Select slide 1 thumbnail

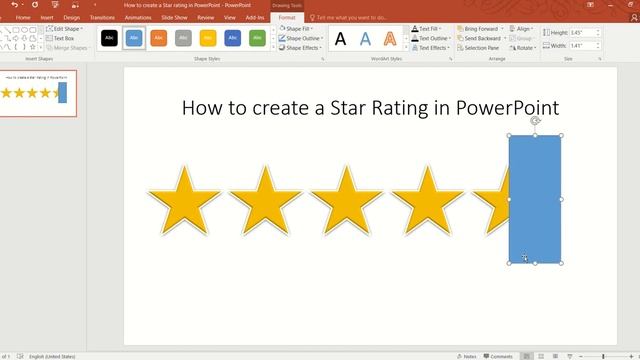[38, 93]
